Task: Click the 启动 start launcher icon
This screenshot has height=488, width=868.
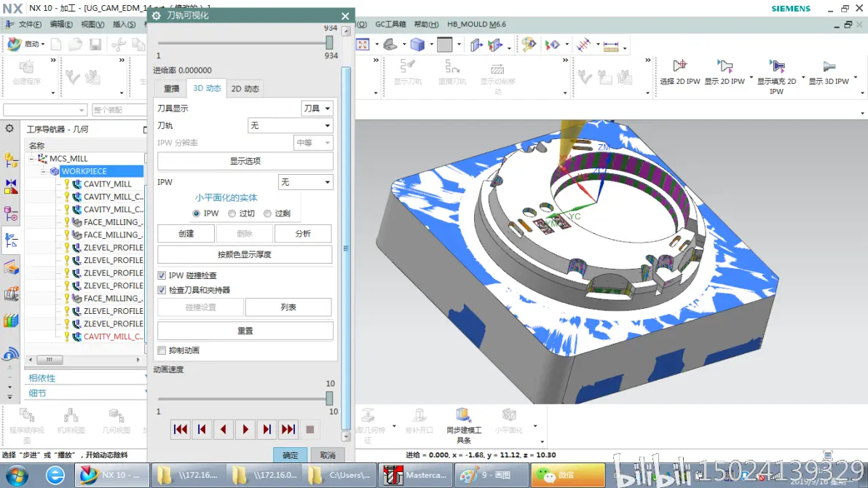Action: pos(25,44)
